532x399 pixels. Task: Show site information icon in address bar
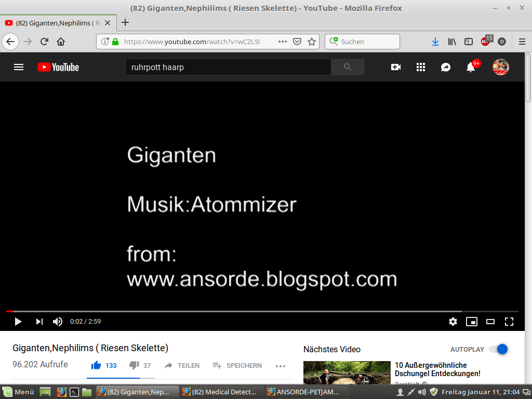click(105, 42)
